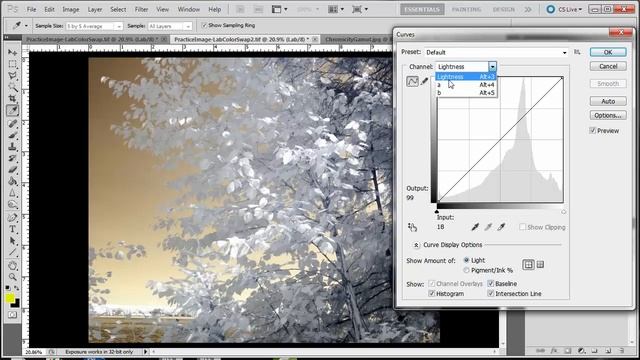This screenshot has width=640, height=360.
Task: Open the screen mode dropdown
Action: point(360,9)
